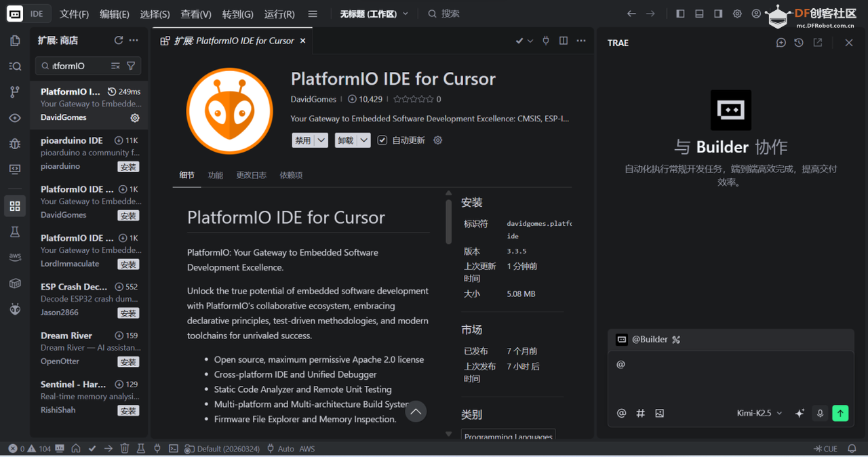
Task: Open PlatformIO alien-head icon in activity bar
Action: pyautogui.click(x=15, y=309)
